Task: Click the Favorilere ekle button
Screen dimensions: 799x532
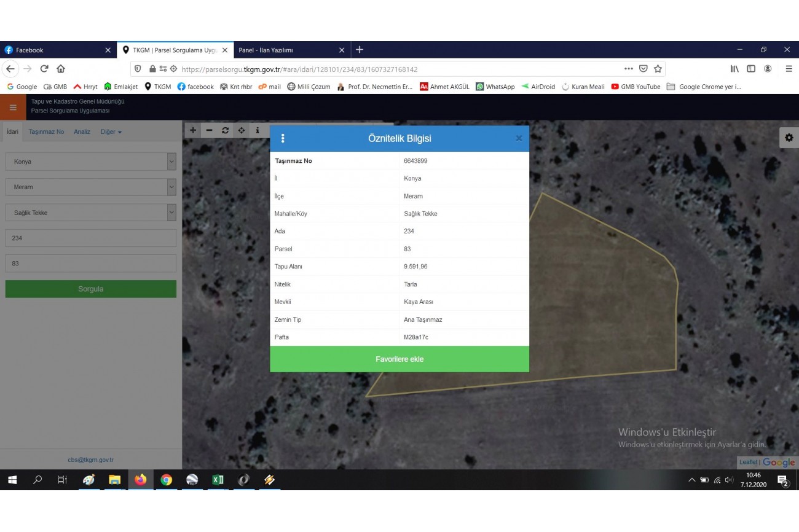Action: pos(399,359)
